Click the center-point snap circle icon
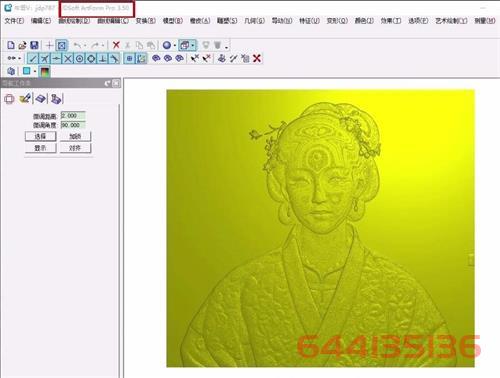Image resolution: width=500 pixels, height=378 pixels. [79, 59]
